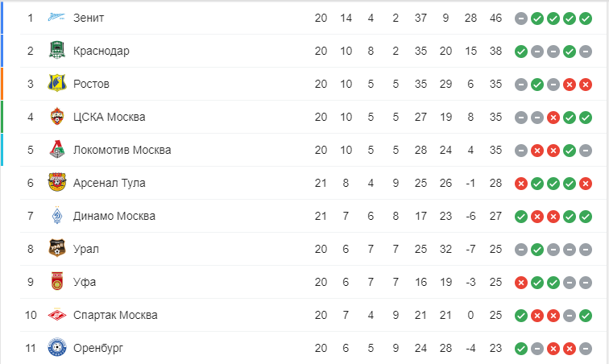The width and height of the screenshot is (609, 364).
Task: Open the Арсенал Тула club emblem
Action: 57,182
